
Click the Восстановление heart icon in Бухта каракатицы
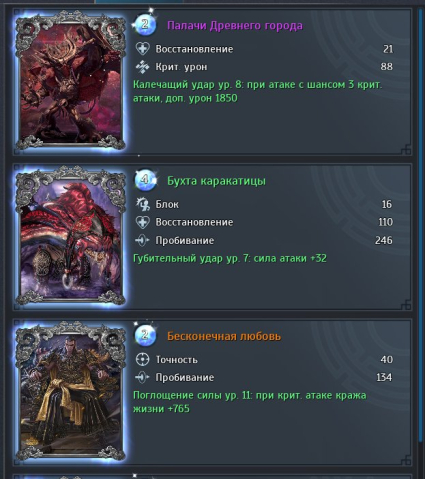point(142,222)
